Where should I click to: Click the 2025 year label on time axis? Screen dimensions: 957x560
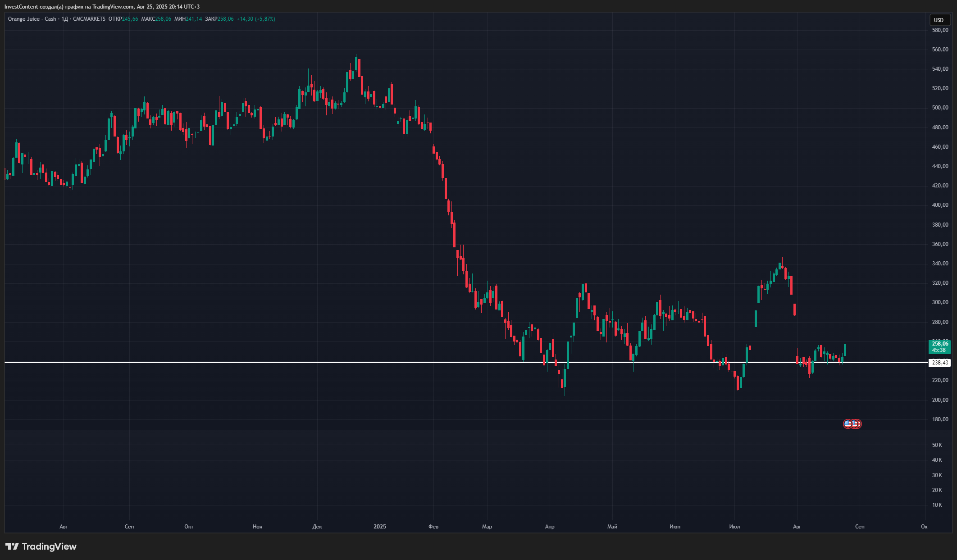click(x=380, y=527)
